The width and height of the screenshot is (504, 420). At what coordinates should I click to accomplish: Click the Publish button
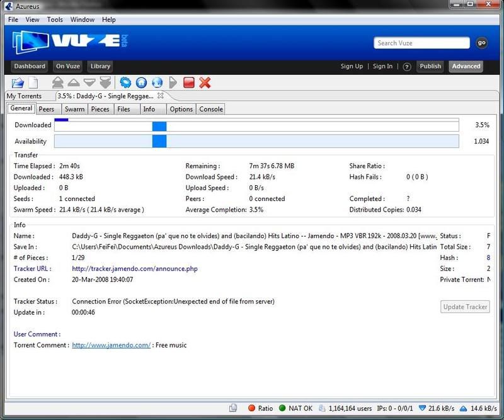[430, 66]
